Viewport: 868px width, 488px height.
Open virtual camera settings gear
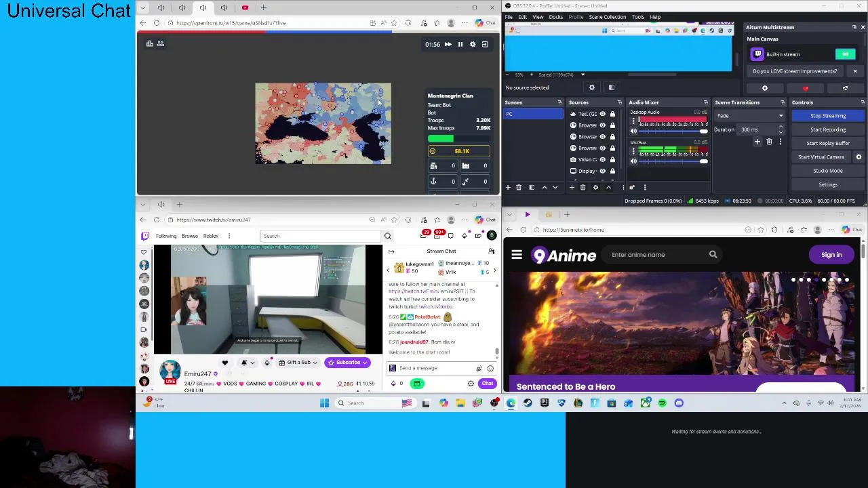859,157
